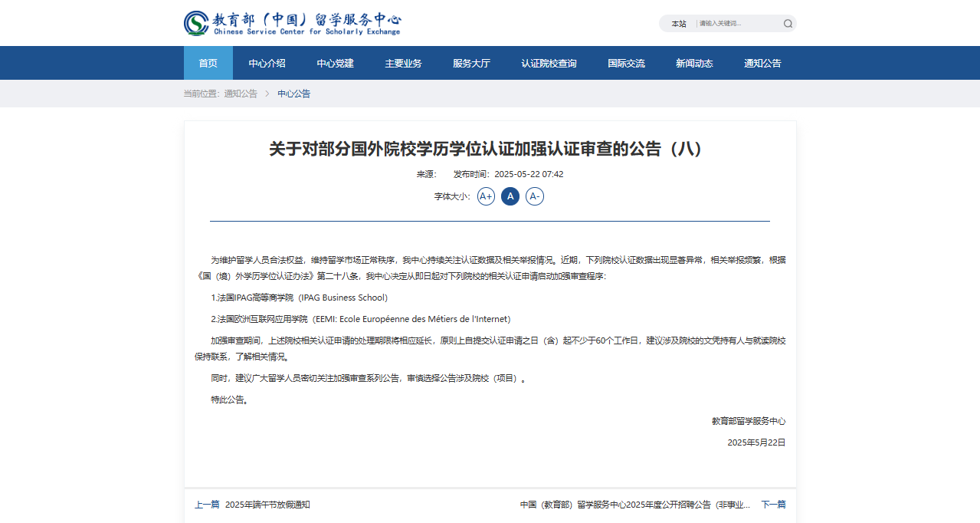Click the CSCSE logo in header
This screenshot has height=523, width=980.
(292, 23)
